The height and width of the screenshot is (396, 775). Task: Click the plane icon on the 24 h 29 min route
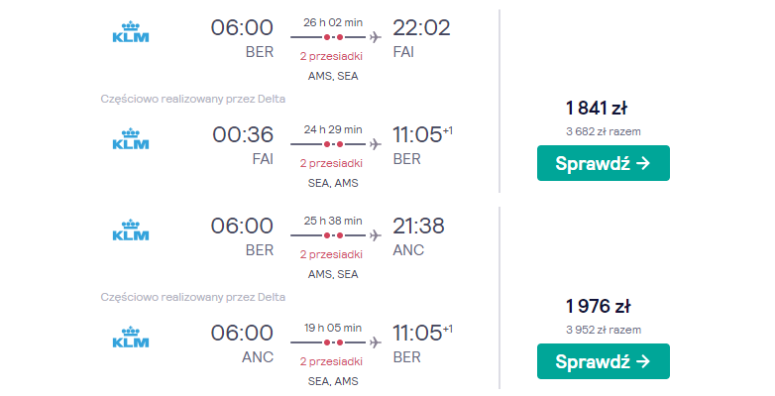pyautogui.click(x=375, y=144)
